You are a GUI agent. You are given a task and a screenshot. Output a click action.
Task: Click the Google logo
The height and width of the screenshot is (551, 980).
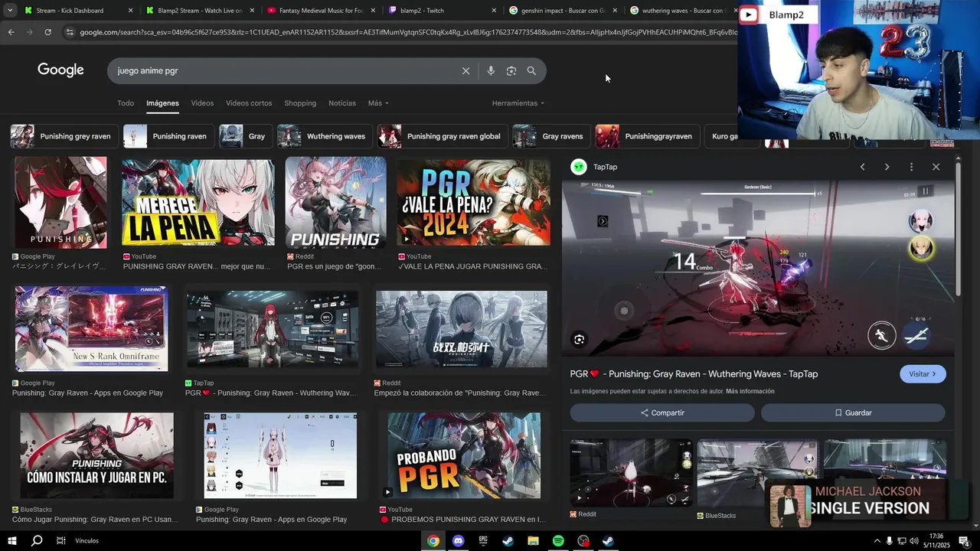(x=60, y=70)
